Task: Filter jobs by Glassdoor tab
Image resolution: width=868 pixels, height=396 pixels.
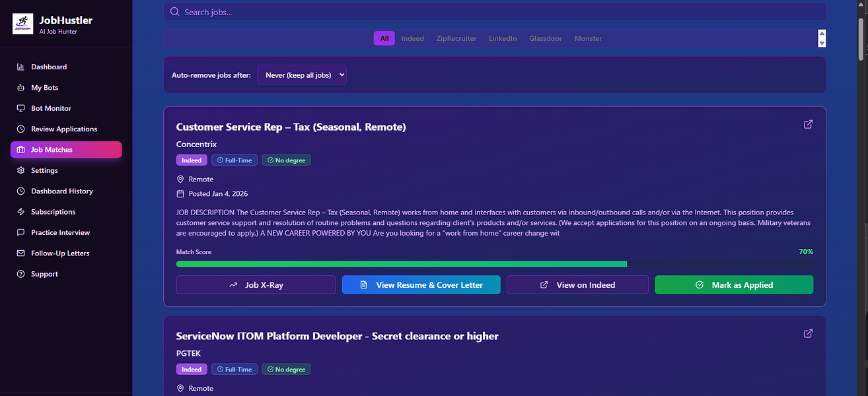Action: [x=546, y=38]
